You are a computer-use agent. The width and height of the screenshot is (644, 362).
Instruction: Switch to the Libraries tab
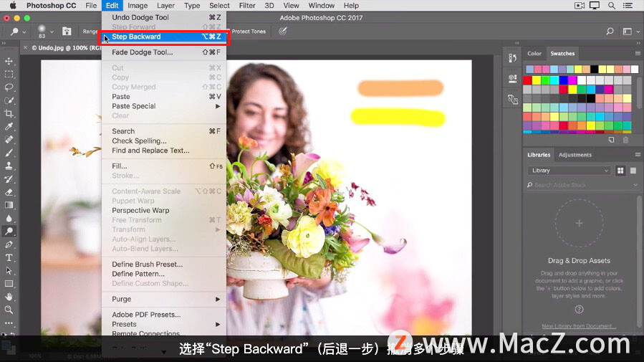539,155
